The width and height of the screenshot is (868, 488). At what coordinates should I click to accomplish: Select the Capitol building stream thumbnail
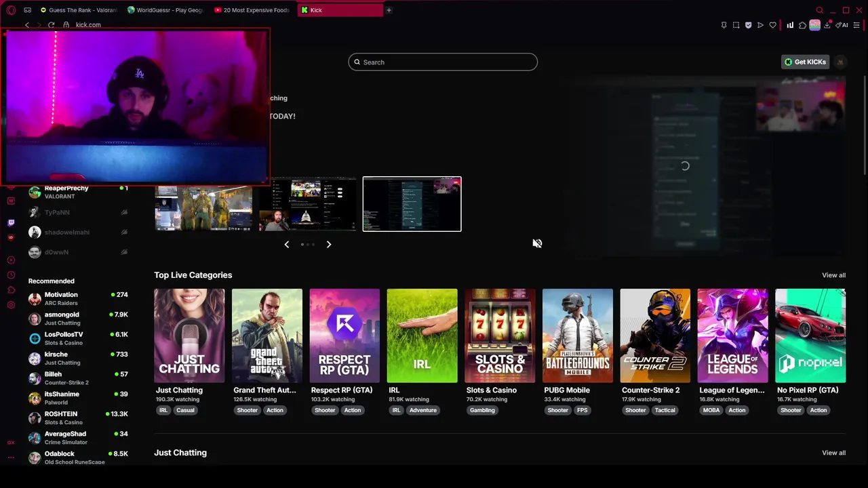pos(307,204)
